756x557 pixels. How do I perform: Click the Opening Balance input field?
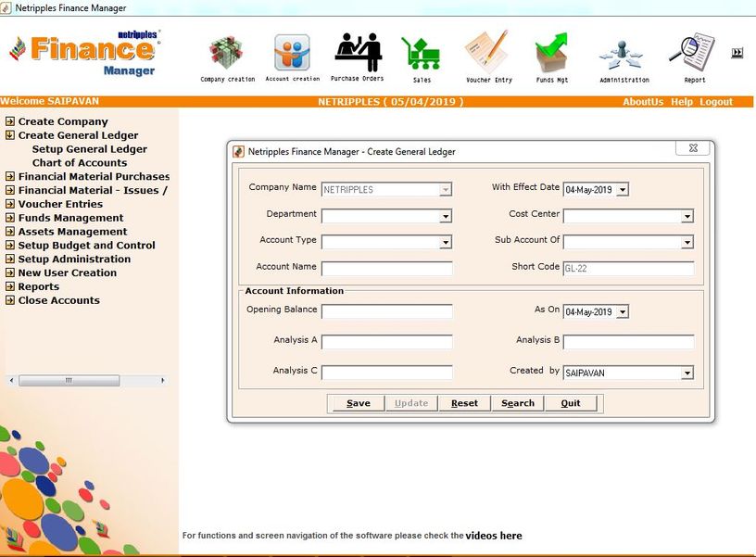pos(386,311)
